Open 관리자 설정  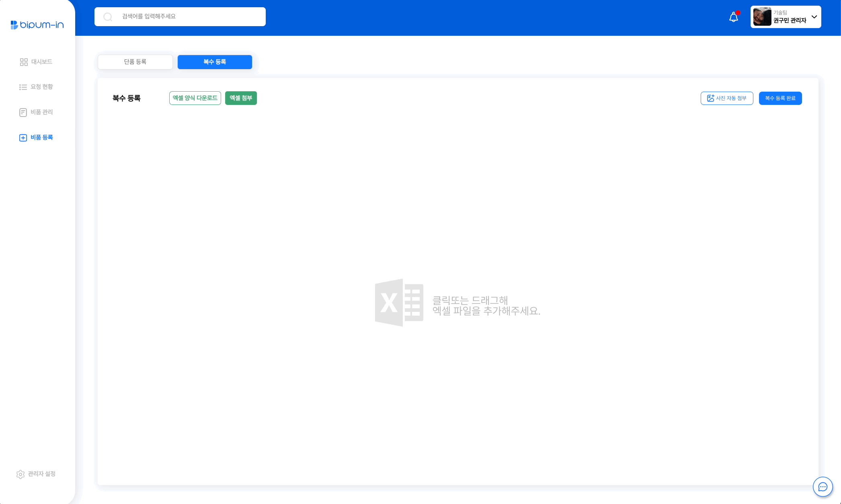click(x=36, y=474)
